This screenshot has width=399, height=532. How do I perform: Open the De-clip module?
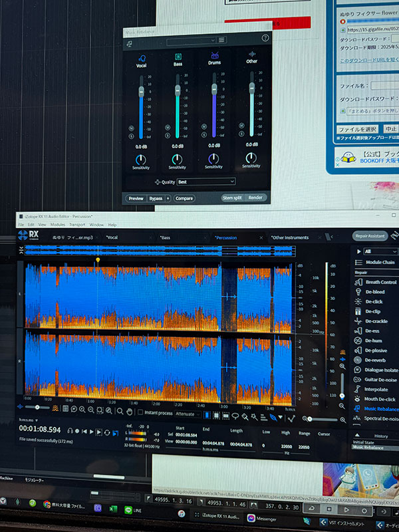(x=368, y=311)
